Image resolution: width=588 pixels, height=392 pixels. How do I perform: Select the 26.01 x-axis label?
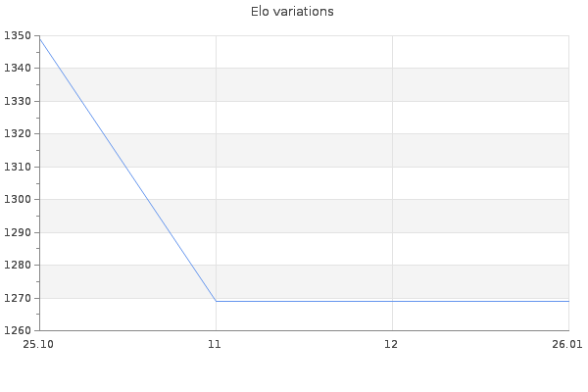(567, 344)
